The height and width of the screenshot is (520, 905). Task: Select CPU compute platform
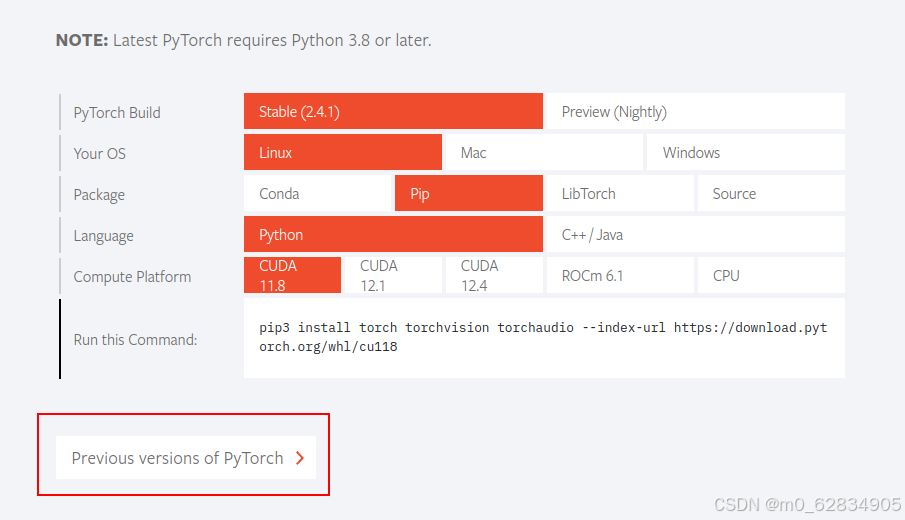771,275
